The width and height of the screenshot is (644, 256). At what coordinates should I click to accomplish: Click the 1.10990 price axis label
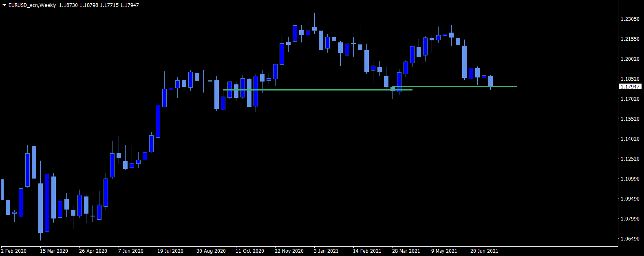(x=630, y=179)
